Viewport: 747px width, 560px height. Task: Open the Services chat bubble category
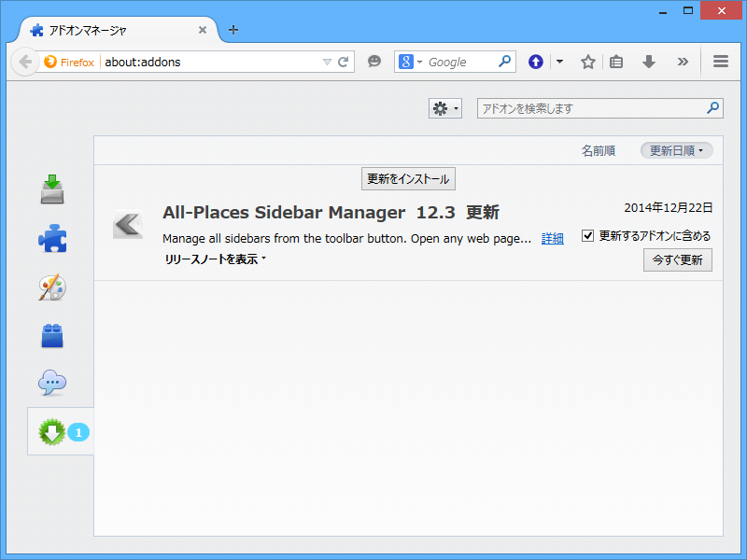(x=52, y=383)
